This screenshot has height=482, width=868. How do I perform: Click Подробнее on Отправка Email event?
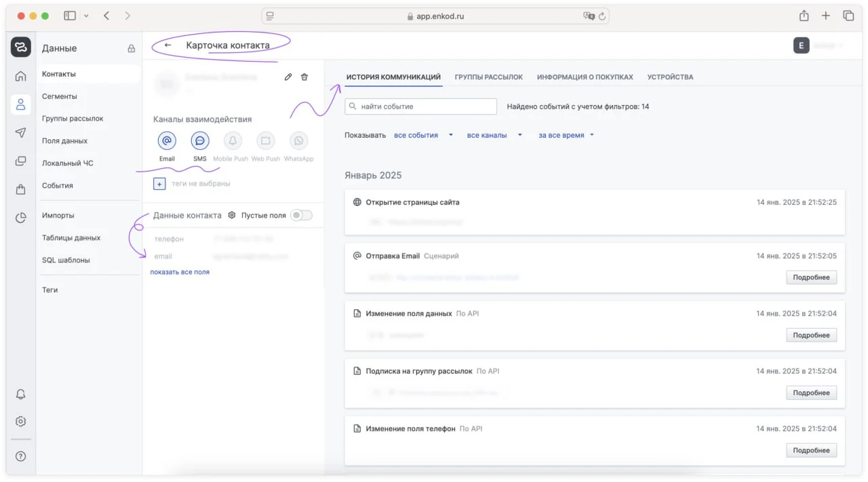click(x=811, y=277)
